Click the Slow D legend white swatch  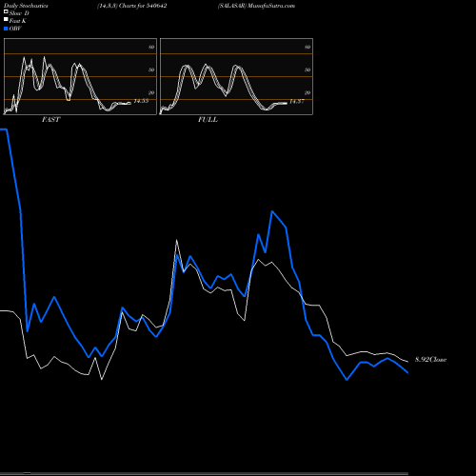(6, 11)
